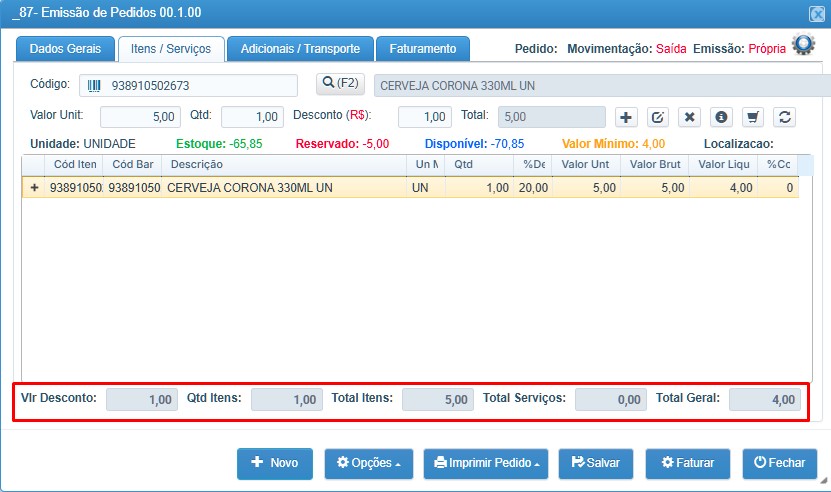Viewport: 831px width, 492px height.
Task: Click the edit item pencil icon
Action: [658, 117]
